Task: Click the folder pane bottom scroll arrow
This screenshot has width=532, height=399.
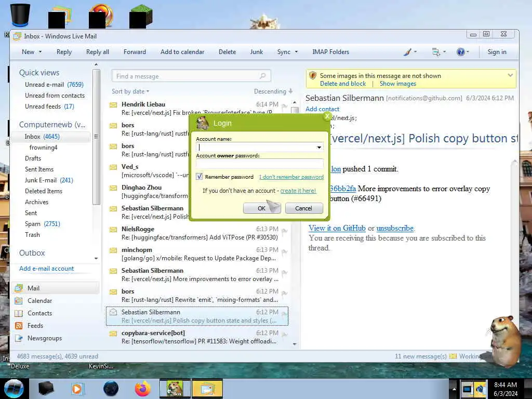Action: pyautogui.click(x=96, y=259)
